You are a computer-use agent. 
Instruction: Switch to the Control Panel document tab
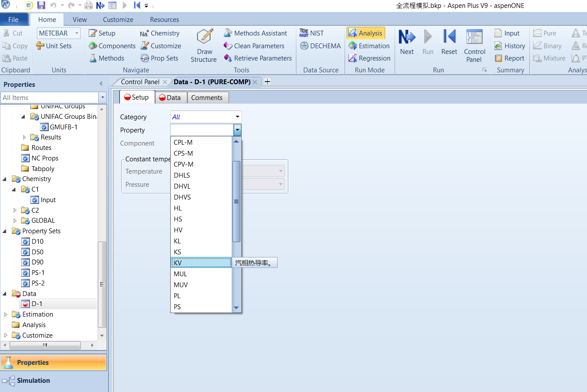point(140,82)
